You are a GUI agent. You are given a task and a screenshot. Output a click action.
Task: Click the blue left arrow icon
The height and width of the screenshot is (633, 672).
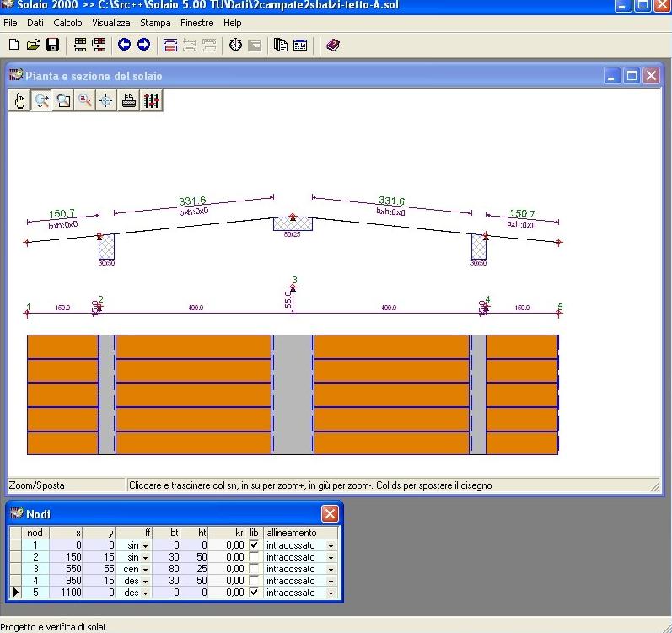pyautogui.click(x=125, y=45)
